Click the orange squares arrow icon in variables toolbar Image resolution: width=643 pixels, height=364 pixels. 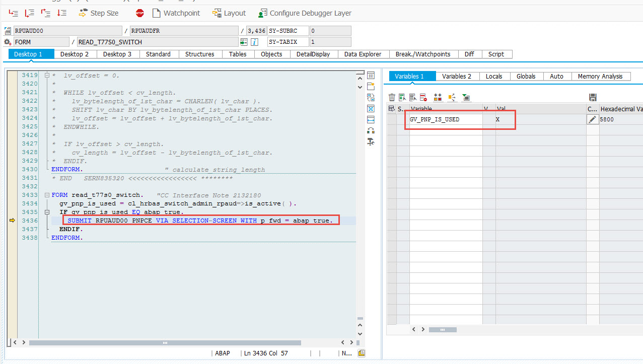[x=452, y=97]
